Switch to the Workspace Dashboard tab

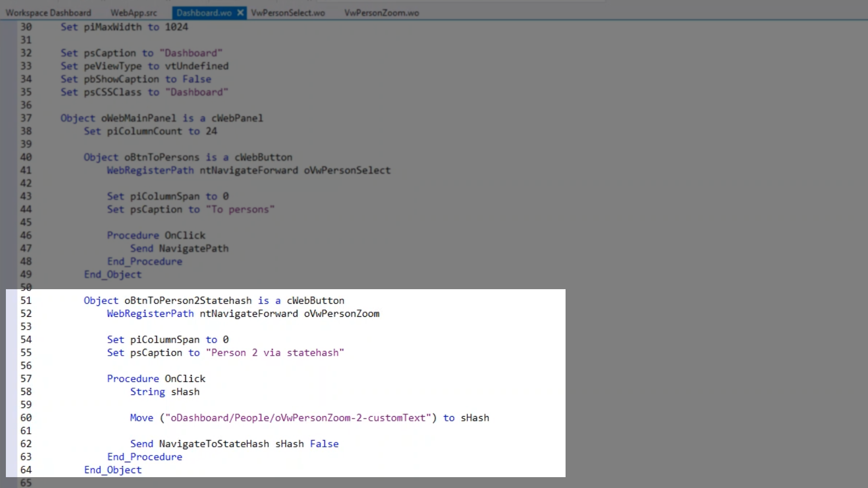pyautogui.click(x=48, y=13)
